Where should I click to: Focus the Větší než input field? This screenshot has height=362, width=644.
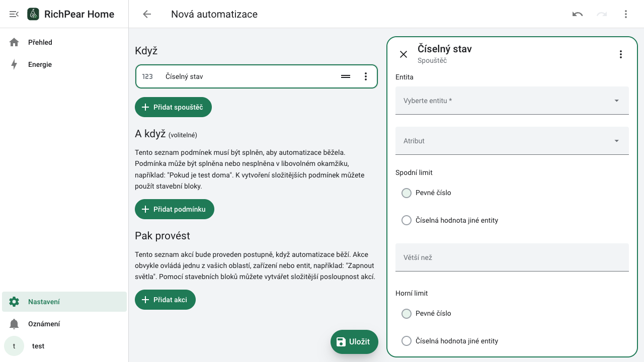pos(512,257)
